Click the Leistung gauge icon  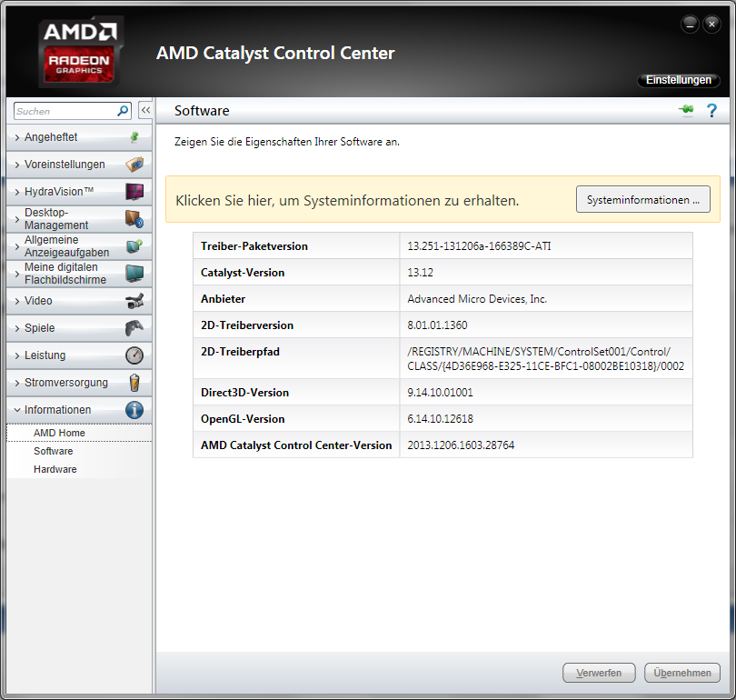tap(134, 355)
